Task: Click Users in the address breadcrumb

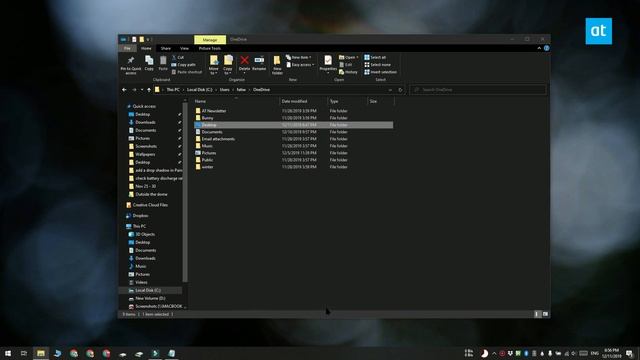Action: (x=225, y=90)
